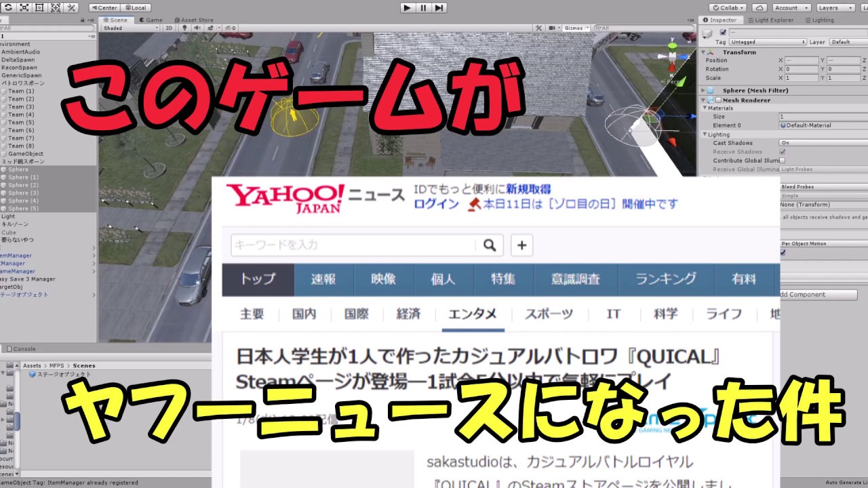This screenshot has height=488, width=868.
Task: Click the plus button beside Yahoo search
Action: (x=521, y=245)
